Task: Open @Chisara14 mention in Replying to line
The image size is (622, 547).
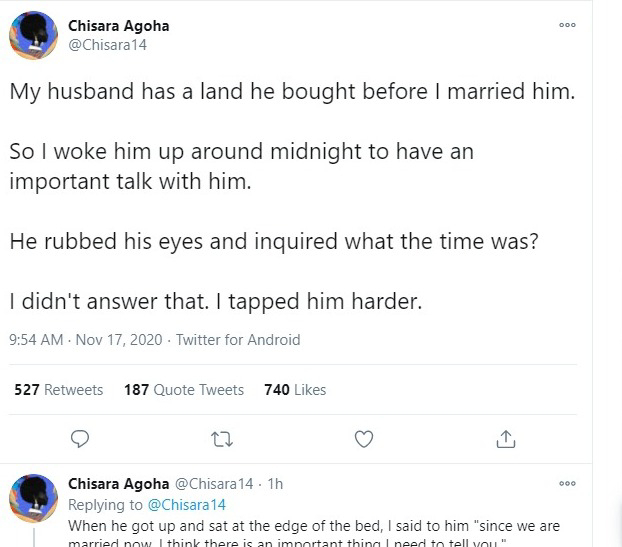Action: (187, 505)
